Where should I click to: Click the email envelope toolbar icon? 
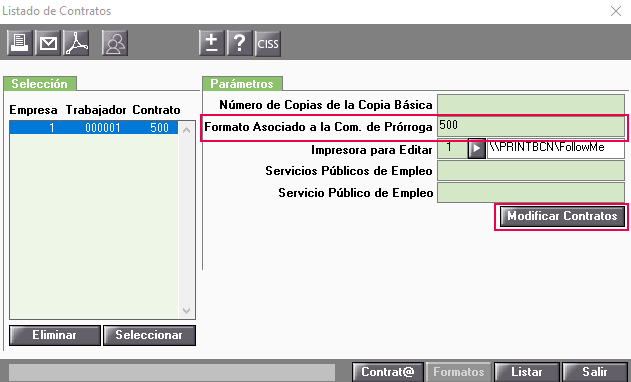pyautogui.click(x=48, y=43)
